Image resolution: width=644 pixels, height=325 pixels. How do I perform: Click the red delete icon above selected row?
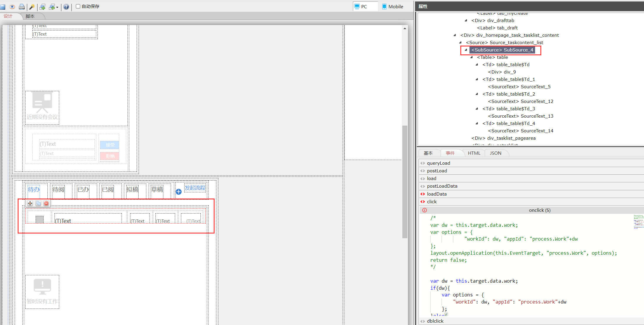(x=46, y=203)
